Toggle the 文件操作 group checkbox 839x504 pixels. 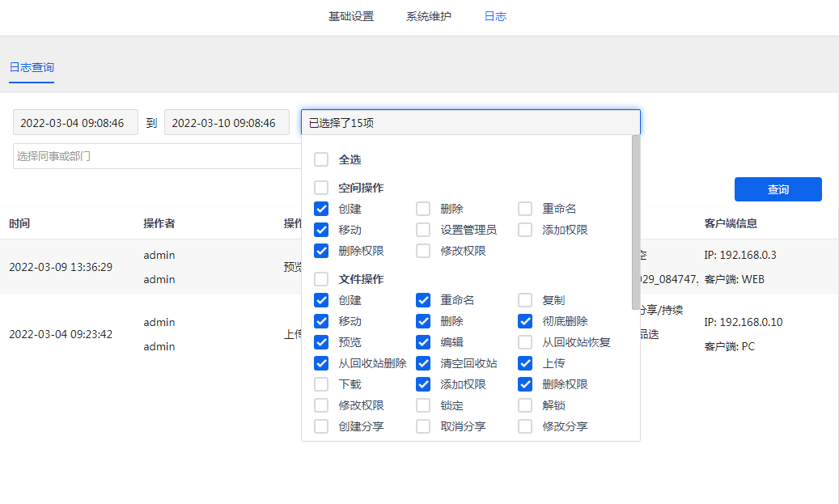tap(321, 279)
